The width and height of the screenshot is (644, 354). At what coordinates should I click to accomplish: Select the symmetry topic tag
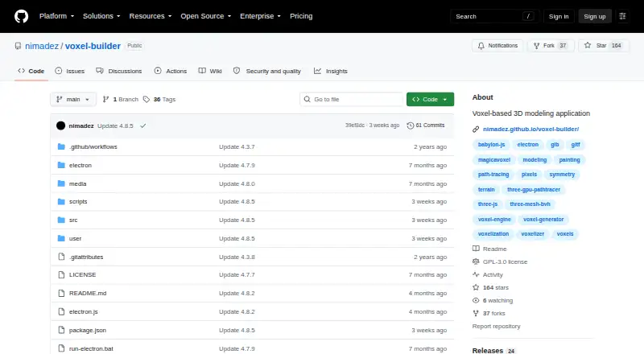tap(562, 174)
